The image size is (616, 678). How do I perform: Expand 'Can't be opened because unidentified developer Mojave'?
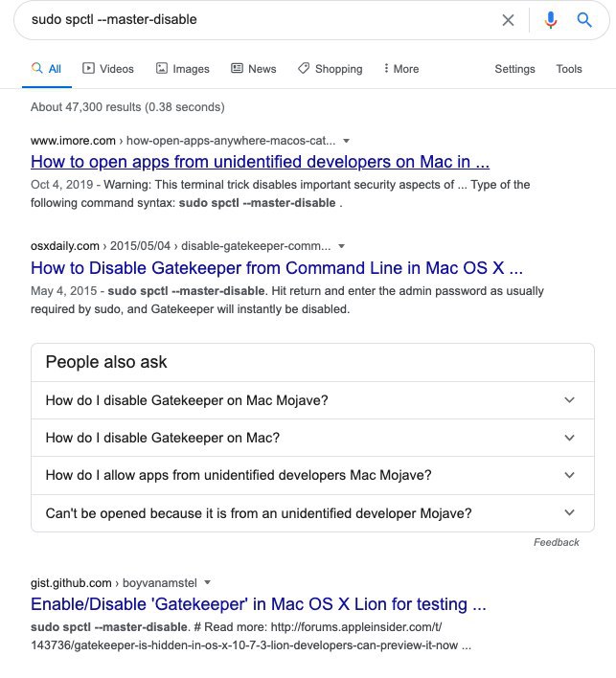[x=312, y=513]
